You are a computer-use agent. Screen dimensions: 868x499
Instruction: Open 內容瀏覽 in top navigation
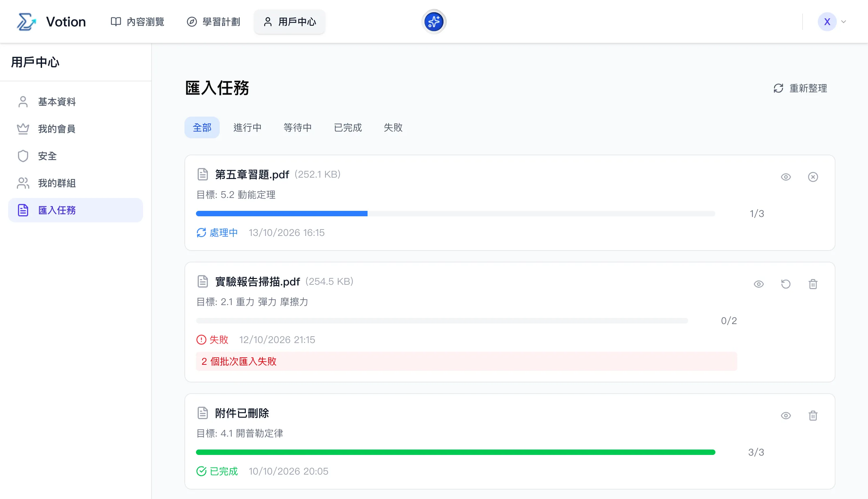click(138, 22)
